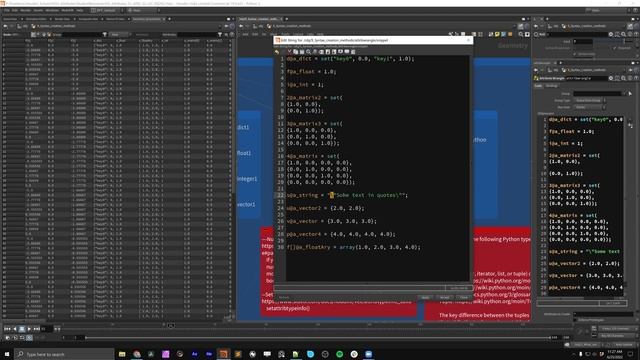Click the group selection arrow next to Group field
The image size is (640, 360).
[630, 93]
